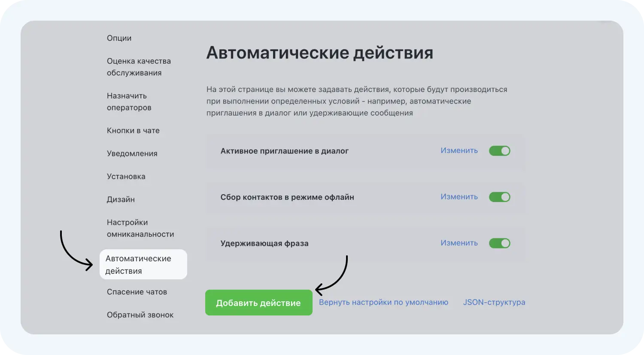Turn off the Удерживающая фраза switch
This screenshot has height=355, width=644.
(499, 243)
